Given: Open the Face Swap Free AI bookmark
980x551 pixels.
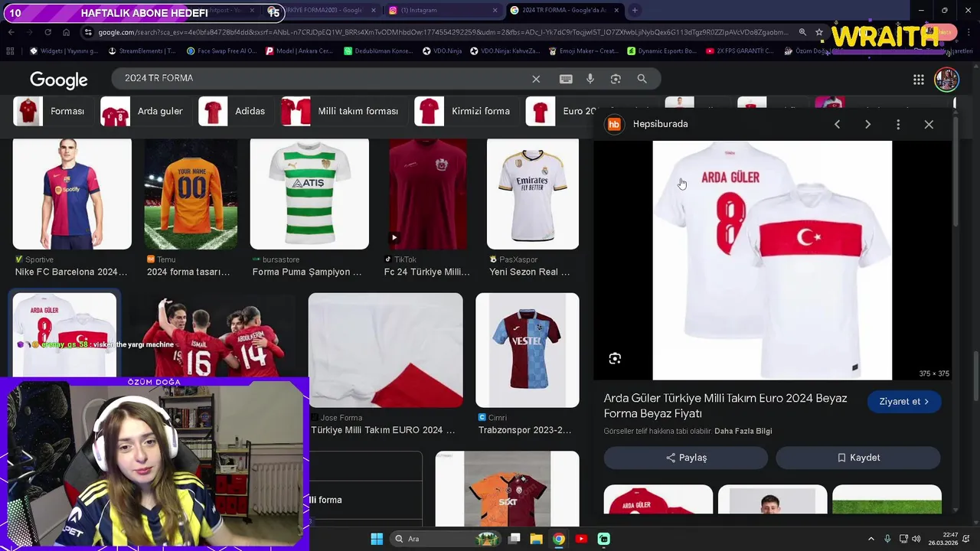Looking at the screenshot, I should click(222, 51).
